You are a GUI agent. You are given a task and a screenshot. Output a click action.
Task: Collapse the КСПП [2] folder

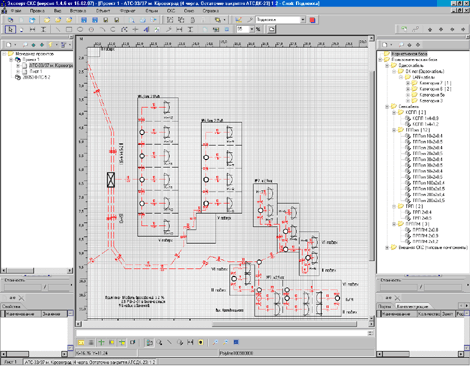pyautogui.click(x=394, y=112)
